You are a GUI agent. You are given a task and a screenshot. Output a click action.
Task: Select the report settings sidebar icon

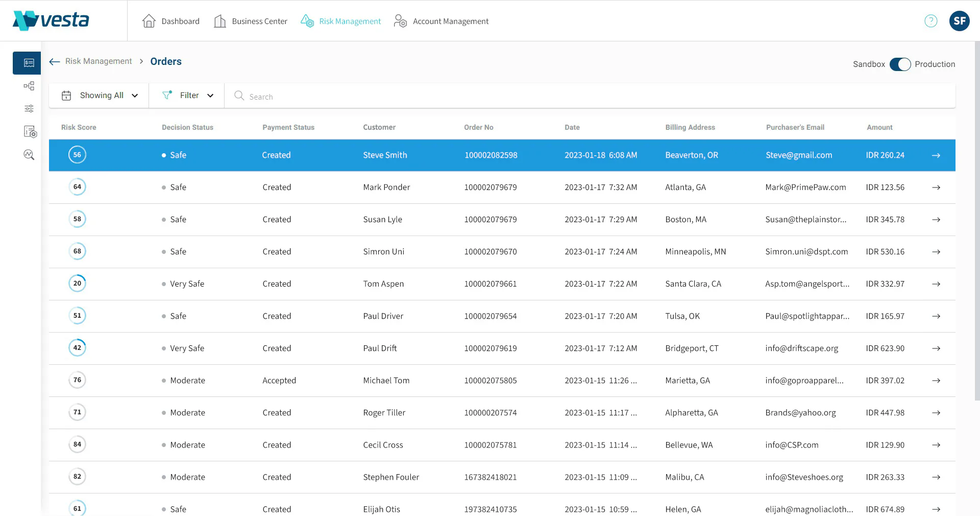click(x=30, y=132)
